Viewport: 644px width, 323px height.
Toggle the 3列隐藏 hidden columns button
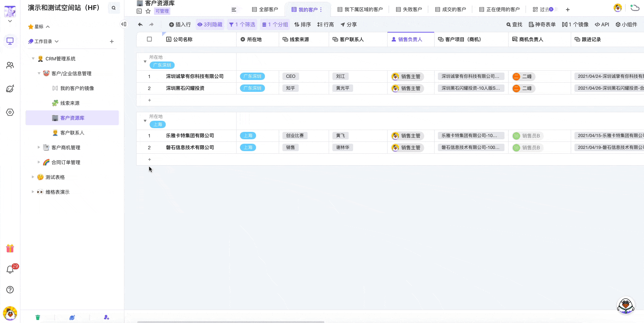pos(210,24)
